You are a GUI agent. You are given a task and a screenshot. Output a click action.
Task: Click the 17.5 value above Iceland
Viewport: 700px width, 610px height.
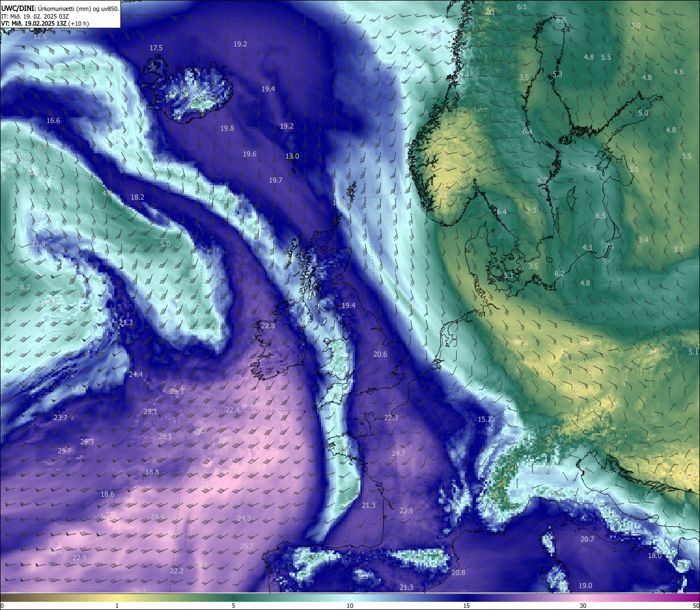click(156, 48)
